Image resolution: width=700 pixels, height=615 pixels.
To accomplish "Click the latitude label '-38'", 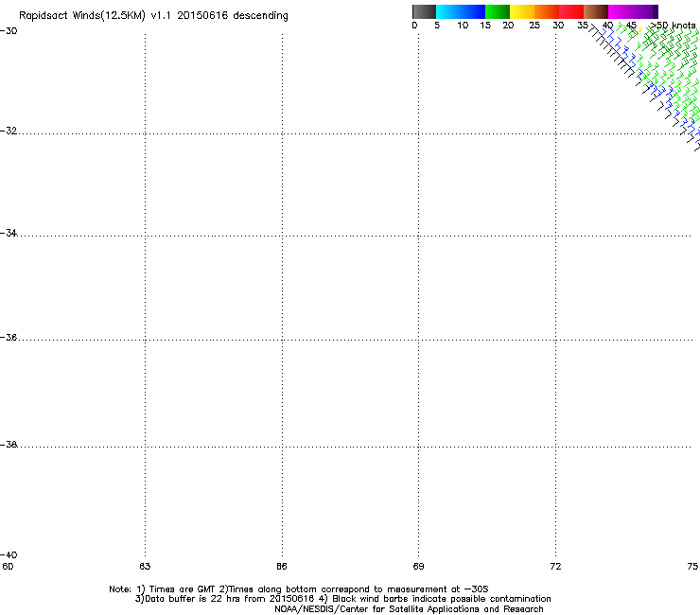I will 9,445.
